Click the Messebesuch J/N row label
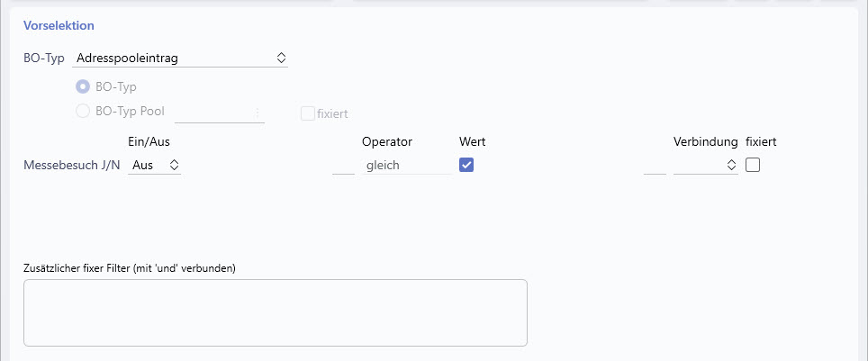This screenshot has width=868, height=361. pyautogui.click(x=72, y=165)
